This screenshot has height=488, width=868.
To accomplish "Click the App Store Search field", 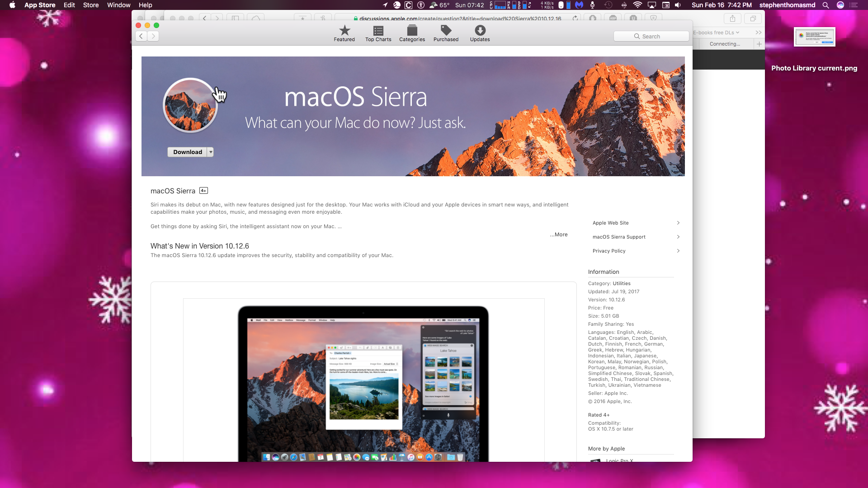I will tap(651, 36).
